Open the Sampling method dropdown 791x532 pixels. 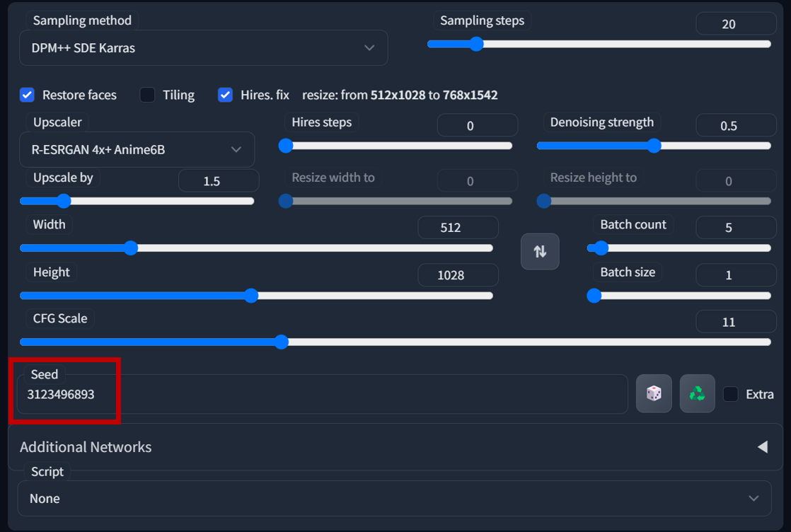[x=203, y=48]
